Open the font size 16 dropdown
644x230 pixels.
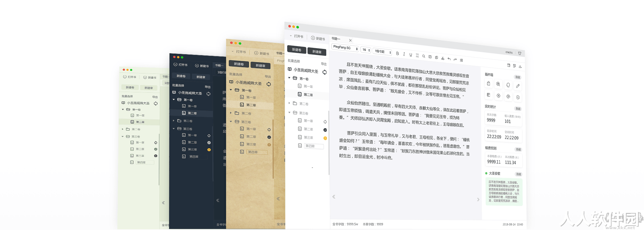366,50
